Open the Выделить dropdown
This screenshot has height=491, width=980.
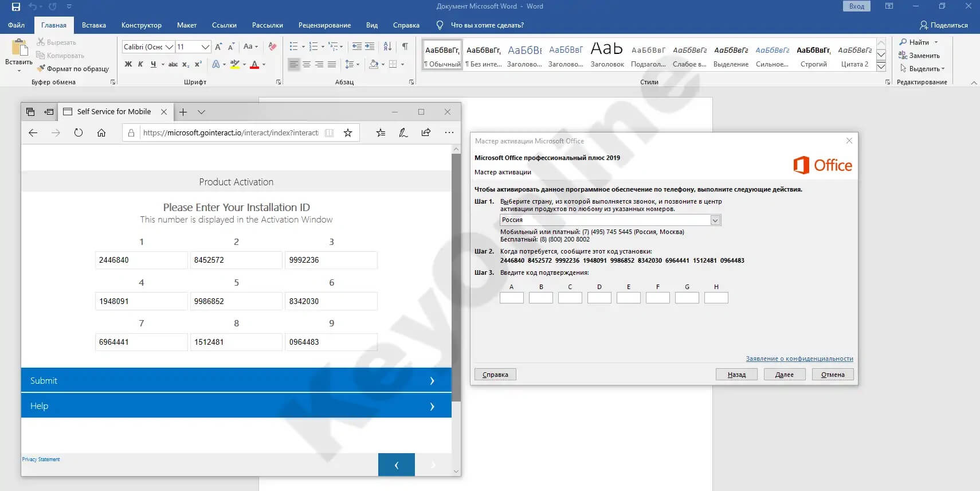(x=922, y=69)
